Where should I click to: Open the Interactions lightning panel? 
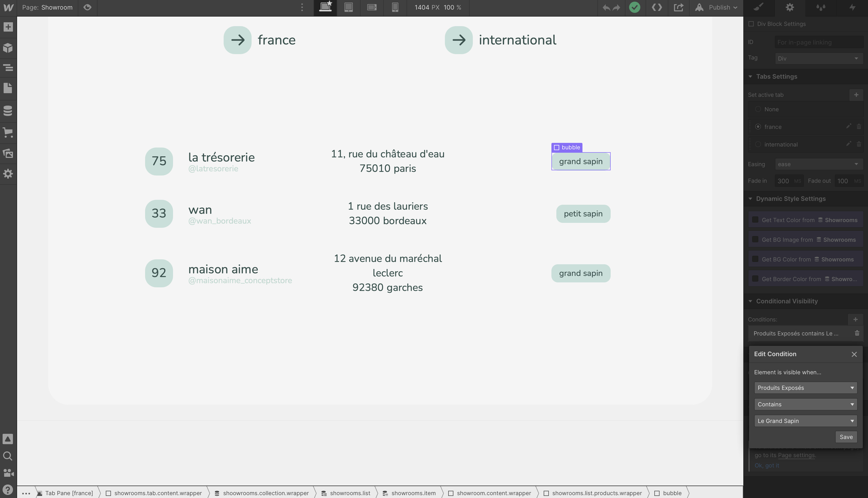click(x=852, y=8)
